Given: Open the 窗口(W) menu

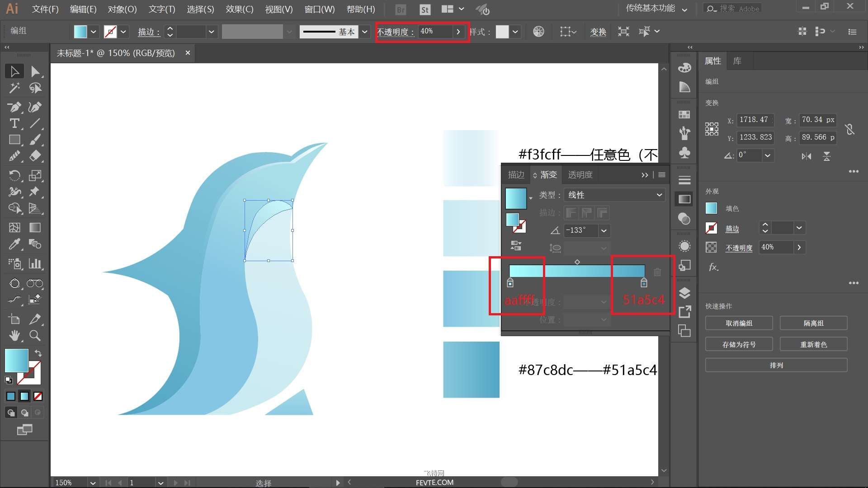Looking at the screenshot, I should point(320,9).
